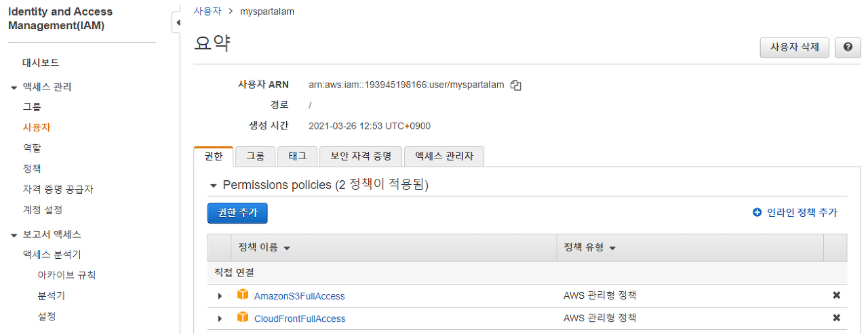Expand the AmazonS3FullAccess policy row
Screen dimensions: 868x334
pyautogui.click(x=220, y=296)
